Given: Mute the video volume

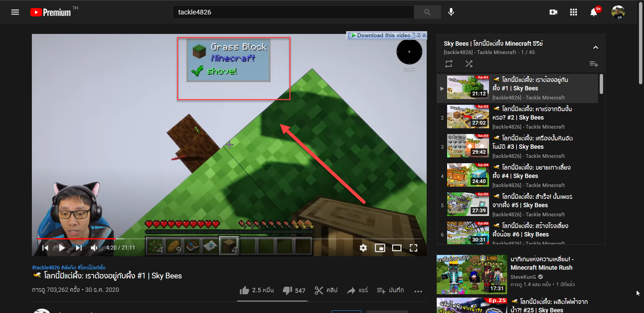Looking at the screenshot, I should [94, 248].
